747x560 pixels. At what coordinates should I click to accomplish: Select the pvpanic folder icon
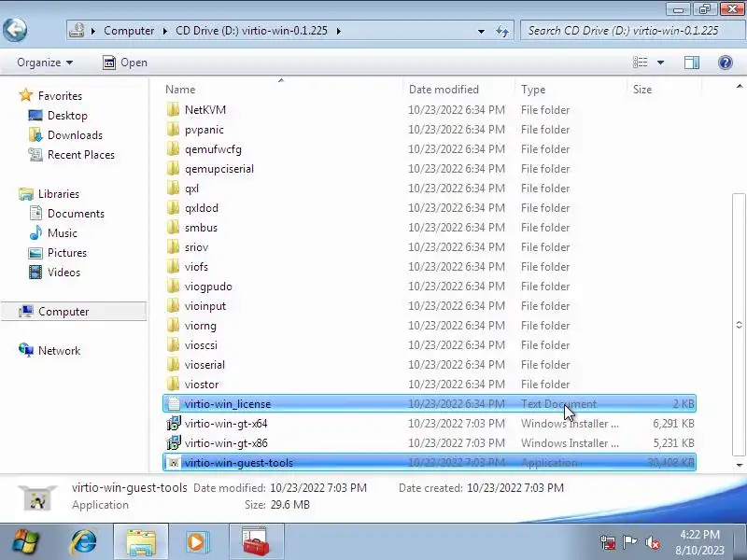click(x=173, y=129)
